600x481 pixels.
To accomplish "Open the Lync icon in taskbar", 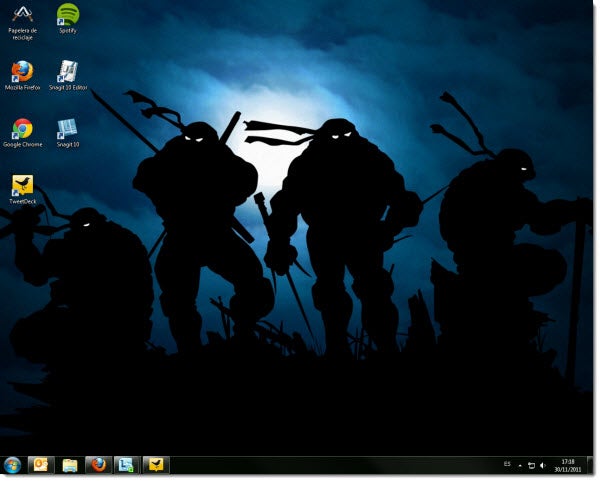I will click(127, 465).
